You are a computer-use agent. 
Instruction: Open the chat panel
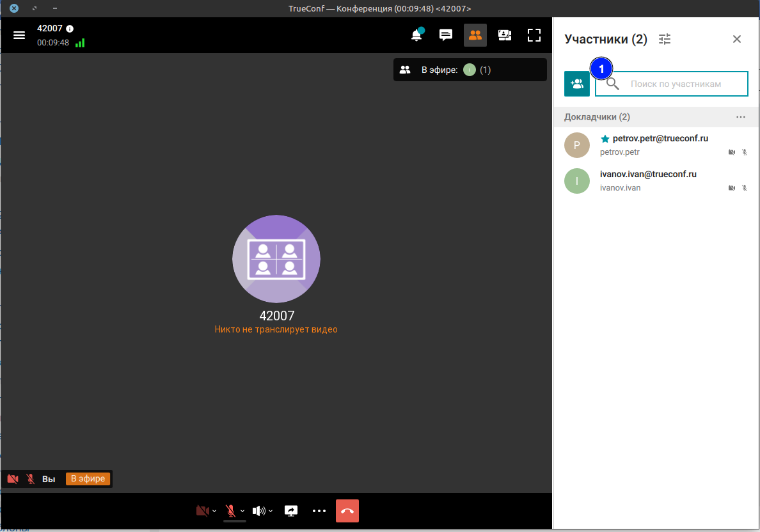[x=445, y=35]
